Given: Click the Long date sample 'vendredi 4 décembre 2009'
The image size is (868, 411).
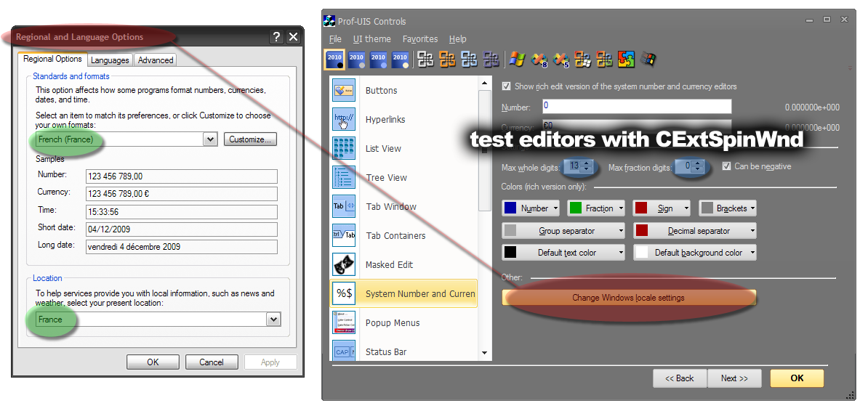Looking at the screenshot, I should point(182,247).
